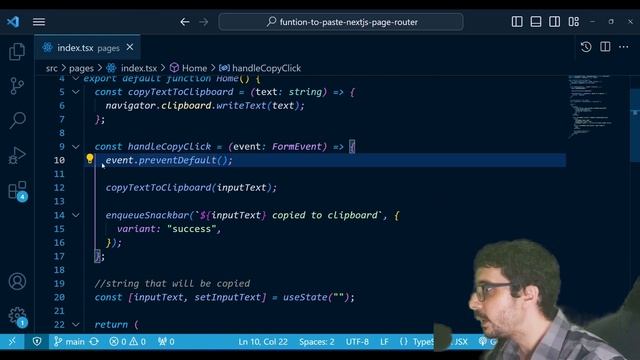Open the hamburger application menu
This screenshot has width=640, height=360.
[39, 22]
